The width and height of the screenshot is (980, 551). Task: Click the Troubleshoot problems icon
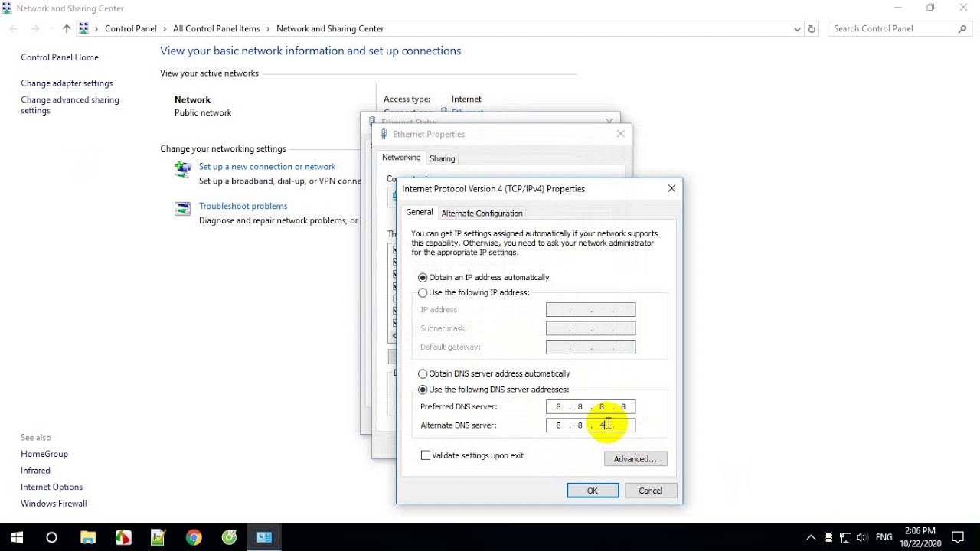click(x=182, y=209)
